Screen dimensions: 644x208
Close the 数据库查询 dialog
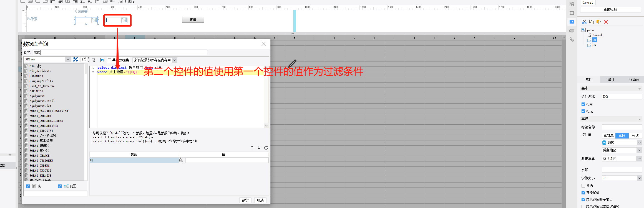click(264, 44)
